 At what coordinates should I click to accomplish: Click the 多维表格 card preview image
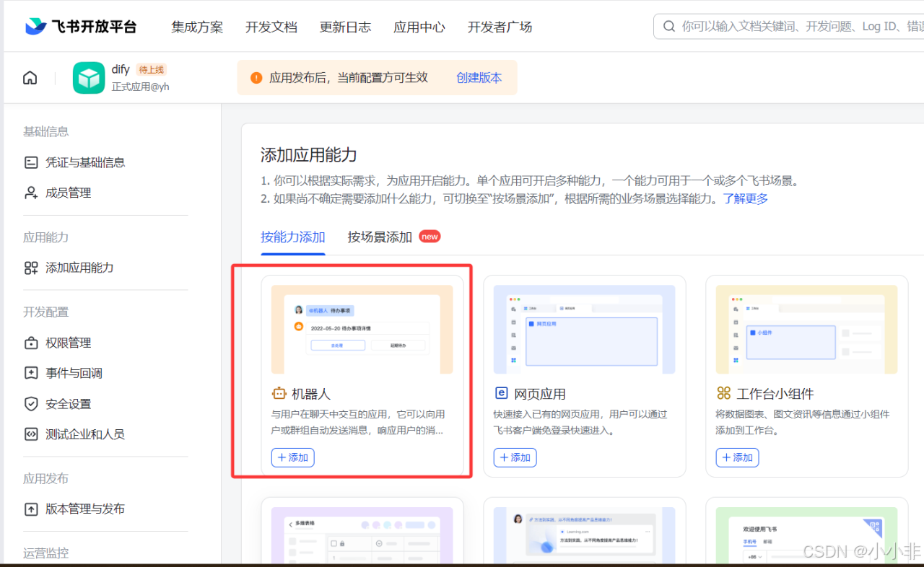[x=362, y=535]
